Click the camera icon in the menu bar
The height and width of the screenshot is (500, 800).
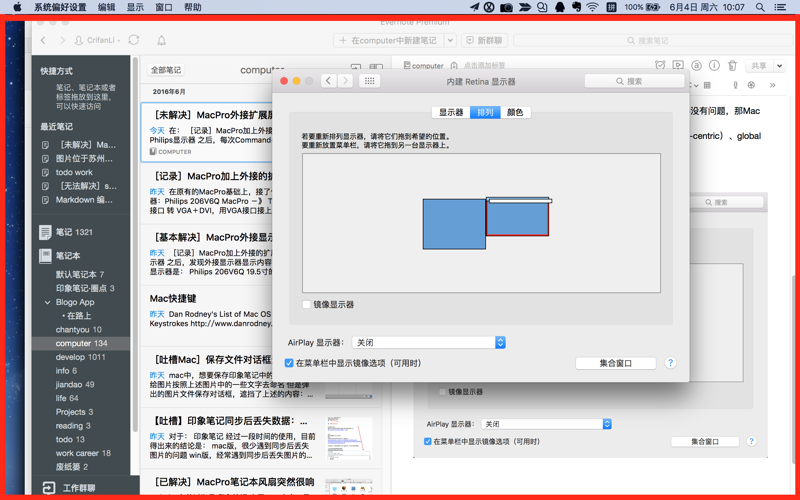tap(506, 7)
